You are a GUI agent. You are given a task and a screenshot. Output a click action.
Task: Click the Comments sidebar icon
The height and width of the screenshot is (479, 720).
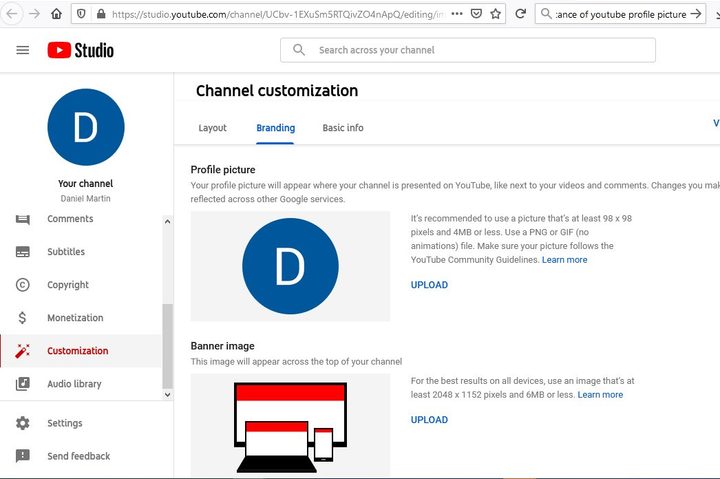click(22, 219)
